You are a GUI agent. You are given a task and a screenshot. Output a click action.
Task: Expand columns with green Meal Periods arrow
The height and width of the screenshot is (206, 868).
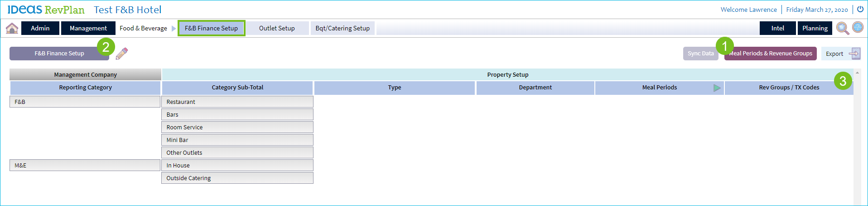tap(717, 88)
